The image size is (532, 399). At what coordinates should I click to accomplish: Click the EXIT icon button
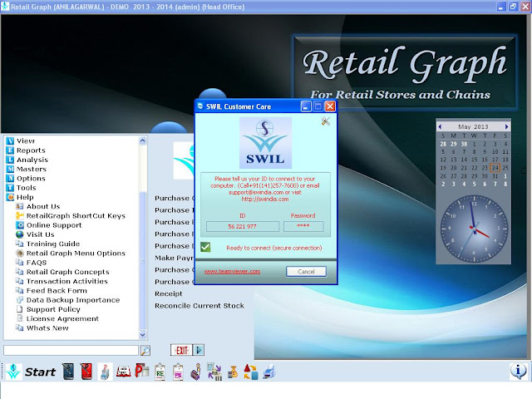[181, 350]
